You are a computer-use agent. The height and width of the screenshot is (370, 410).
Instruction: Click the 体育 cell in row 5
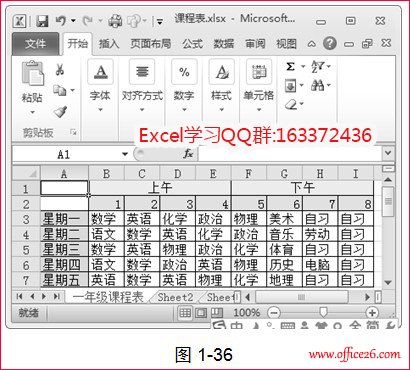click(x=284, y=250)
